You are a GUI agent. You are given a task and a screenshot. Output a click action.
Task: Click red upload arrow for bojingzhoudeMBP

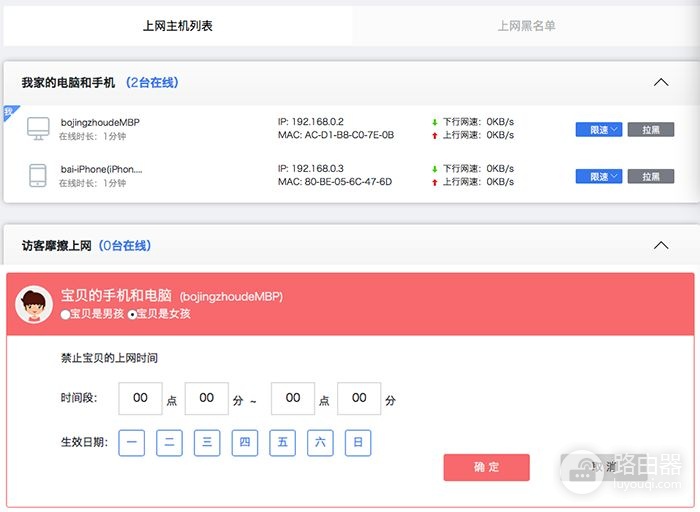434,135
